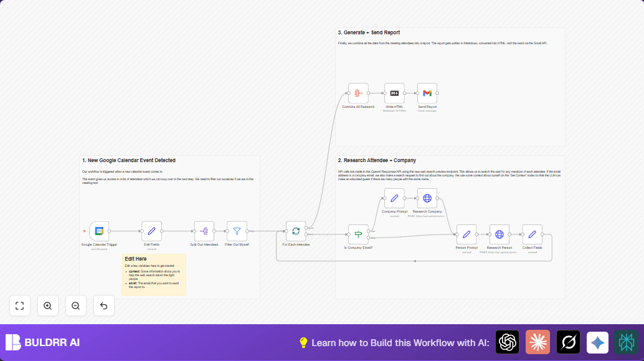The height and width of the screenshot is (361, 644).
Task: Click the plus before Google Calendar Trigger
Action: pyautogui.click(x=84, y=231)
